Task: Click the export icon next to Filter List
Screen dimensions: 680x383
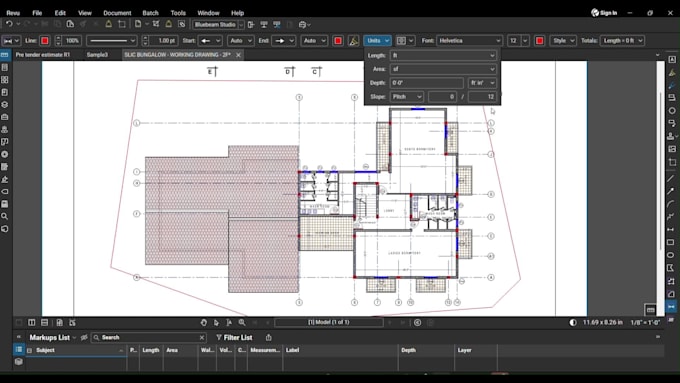Action: 268,337
